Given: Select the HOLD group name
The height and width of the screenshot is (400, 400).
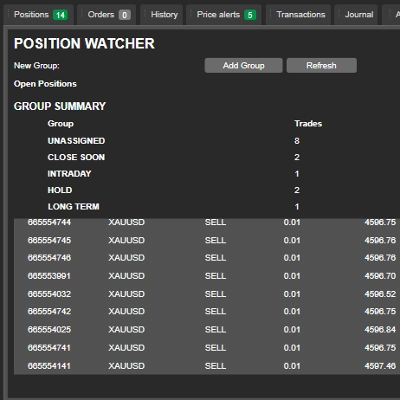Looking at the screenshot, I should coord(60,190).
